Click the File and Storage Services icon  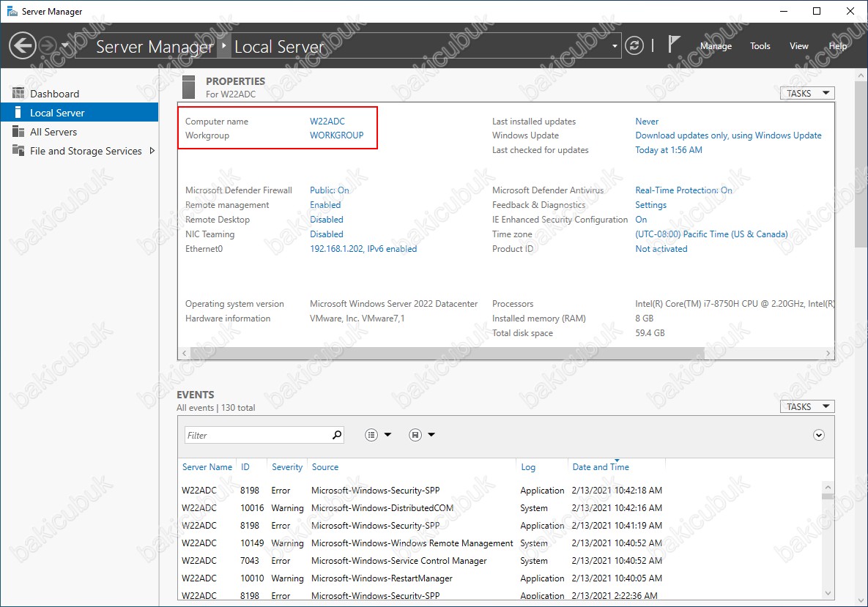pos(18,151)
